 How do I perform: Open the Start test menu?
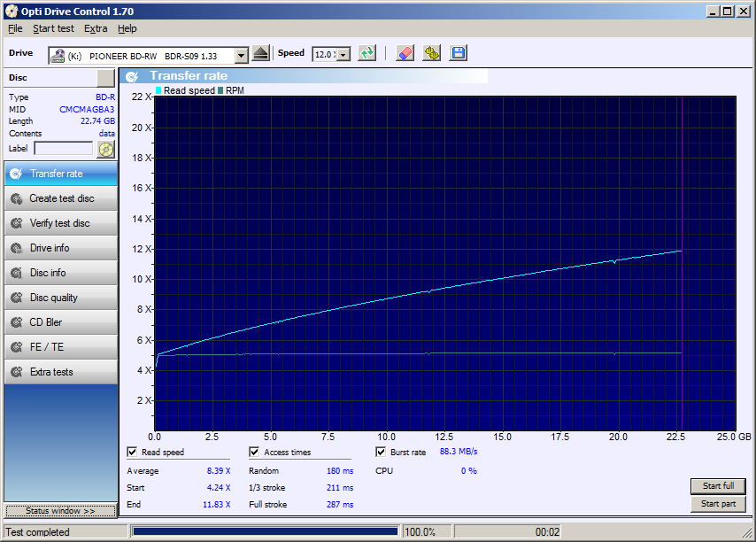[x=53, y=28]
